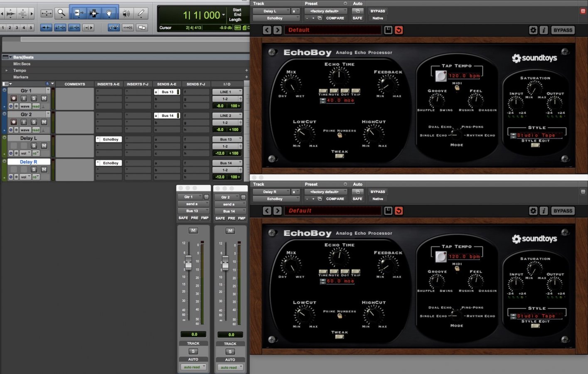Click the info icon in bottom EchoBoy
Viewport: 588px width, 374px height.
544,211
